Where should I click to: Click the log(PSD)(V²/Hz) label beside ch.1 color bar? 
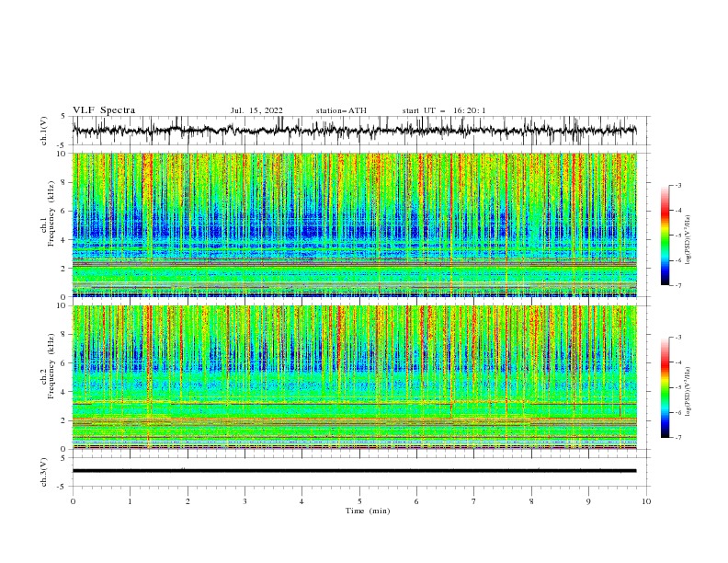click(x=688, y=240)
